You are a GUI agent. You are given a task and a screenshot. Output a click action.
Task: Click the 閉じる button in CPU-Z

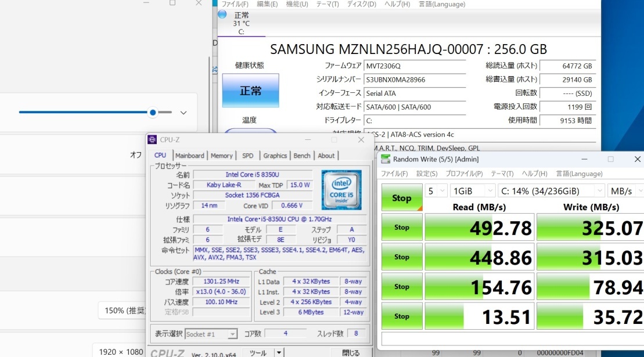click(351, 352)
